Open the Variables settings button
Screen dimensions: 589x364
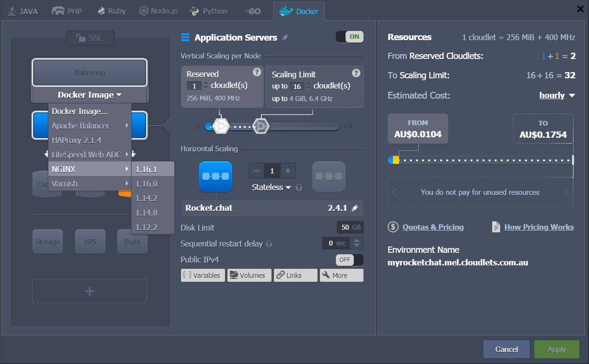click(203, 276)
